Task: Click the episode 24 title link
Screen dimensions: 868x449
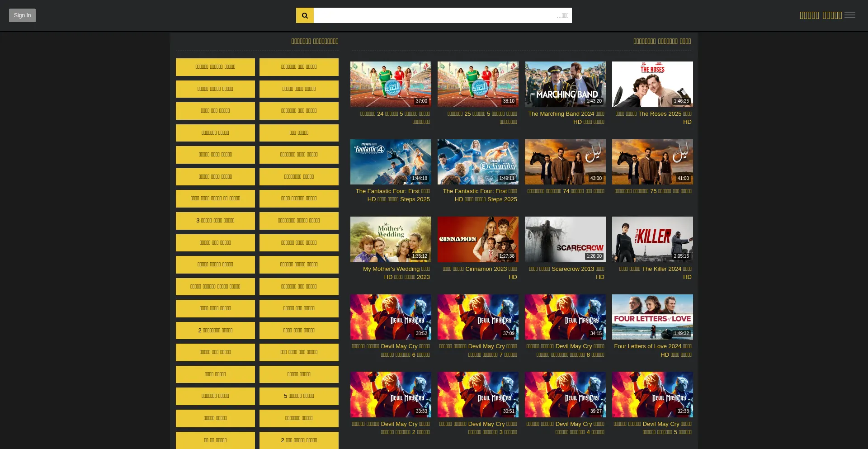Action: click(395, 118)
